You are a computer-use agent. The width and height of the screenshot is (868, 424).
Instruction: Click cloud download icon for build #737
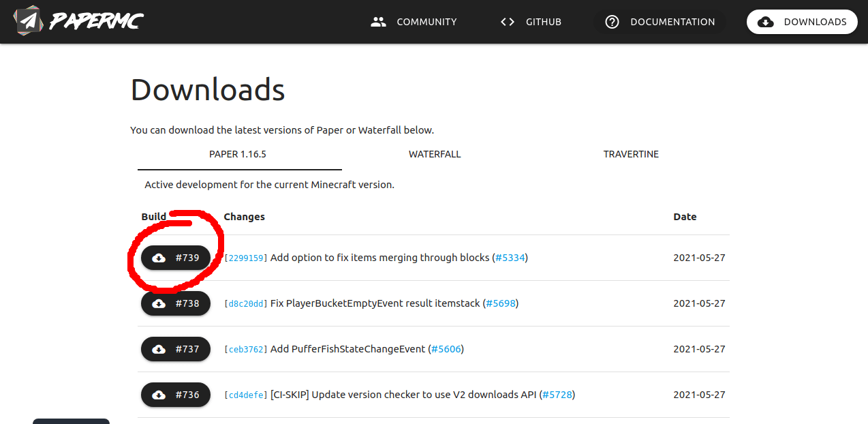click(x=159, y=349)
